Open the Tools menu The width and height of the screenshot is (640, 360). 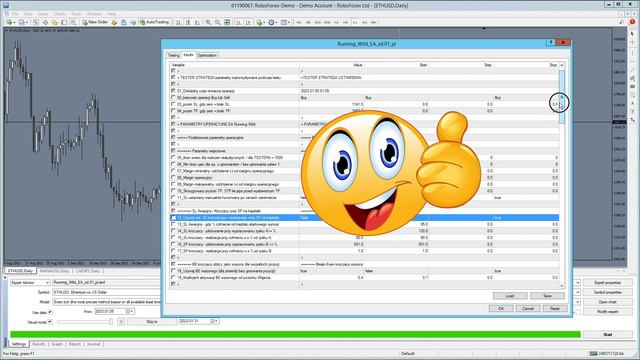point(76,14)
